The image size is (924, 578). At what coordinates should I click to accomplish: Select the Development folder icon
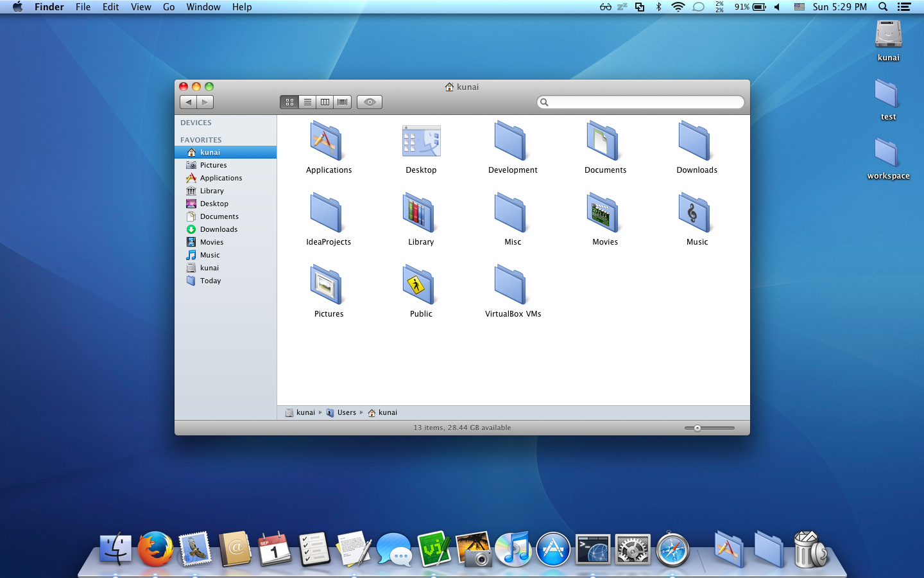[512, 141]
